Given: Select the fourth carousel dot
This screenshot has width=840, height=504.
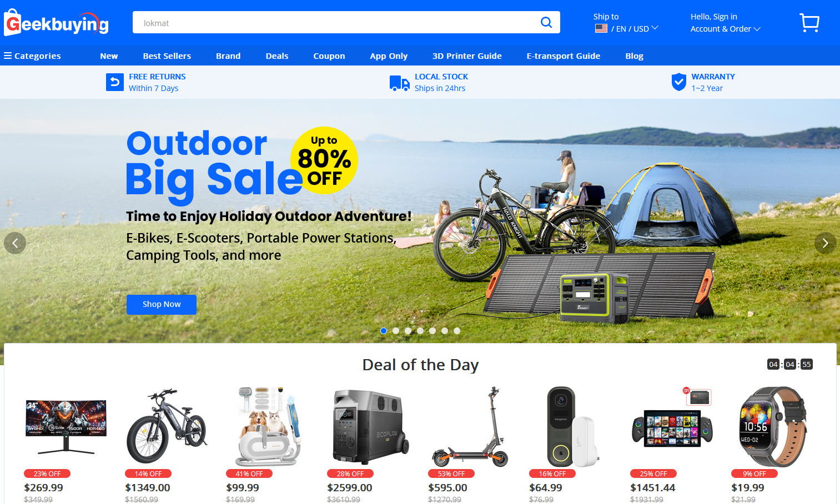Looking at the screenshot, I should [x=420, y=331].
